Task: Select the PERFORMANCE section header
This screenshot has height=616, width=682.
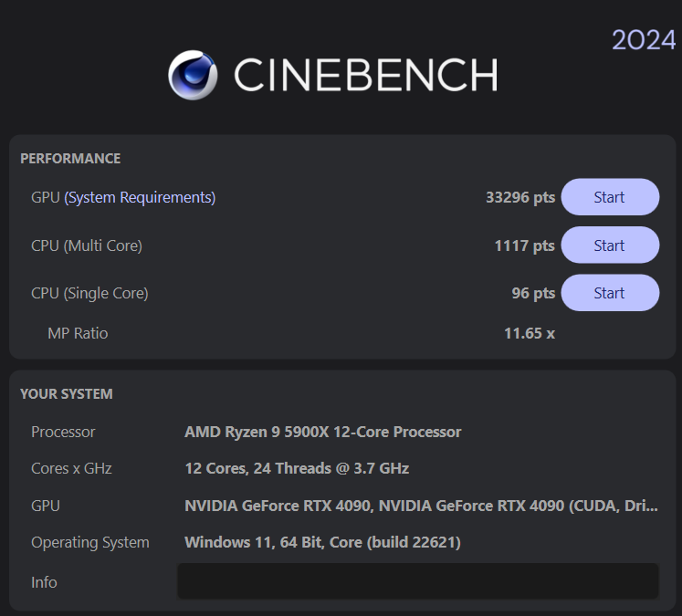Action: 70,159
